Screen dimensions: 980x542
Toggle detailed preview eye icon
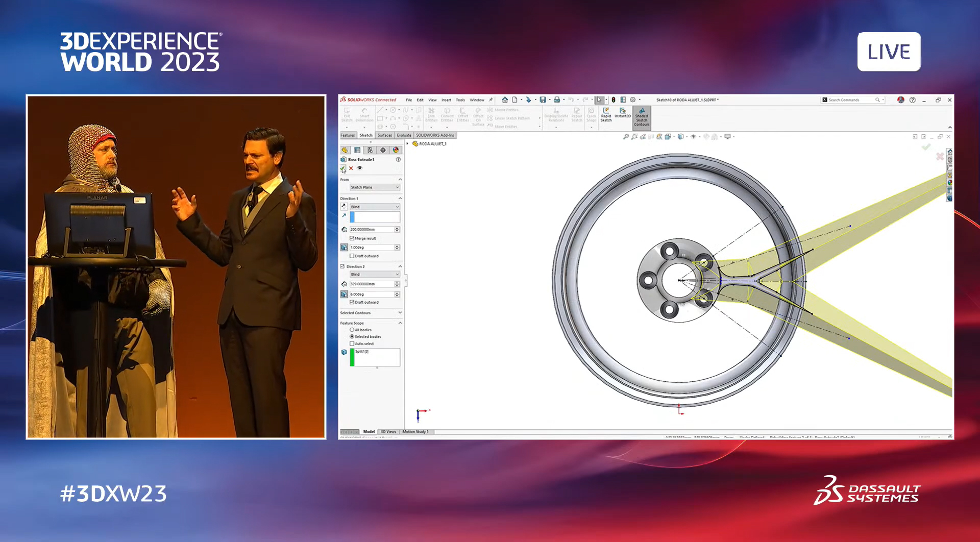point(359,168)
